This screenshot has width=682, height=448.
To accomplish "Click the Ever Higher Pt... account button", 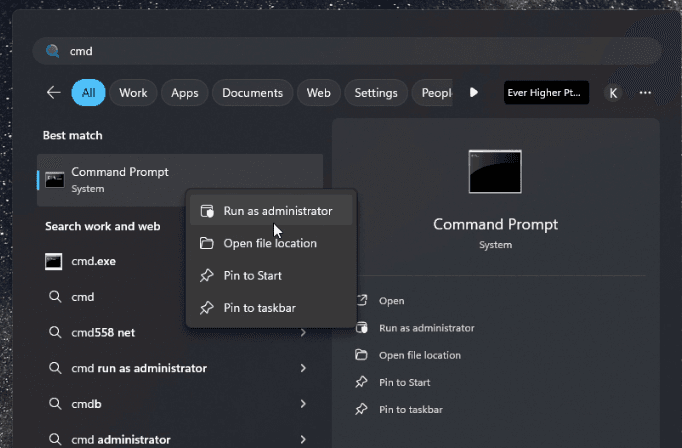I will (546, 93).
